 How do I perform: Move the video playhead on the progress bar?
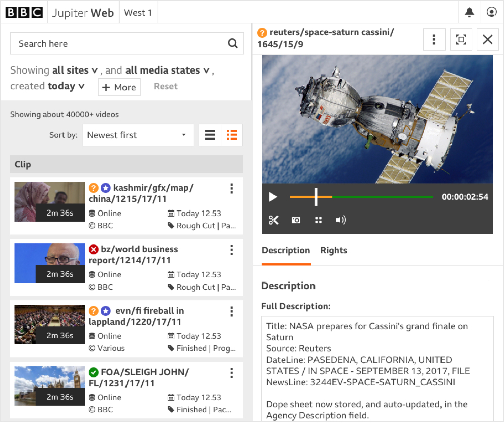coord(316,197)
